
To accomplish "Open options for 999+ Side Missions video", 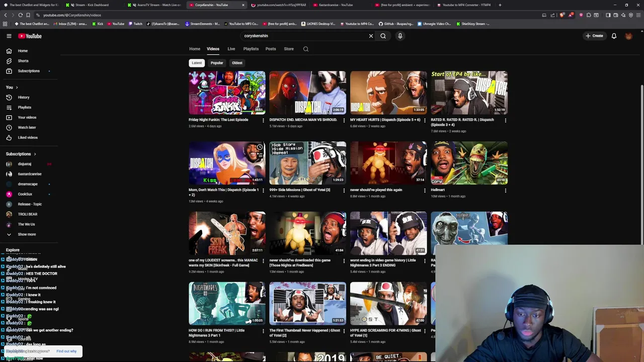I will [x=344, y=191].
